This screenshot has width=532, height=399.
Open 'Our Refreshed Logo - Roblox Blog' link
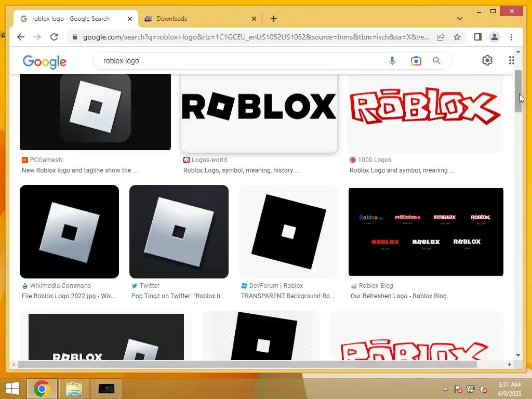tap(398, 296)
